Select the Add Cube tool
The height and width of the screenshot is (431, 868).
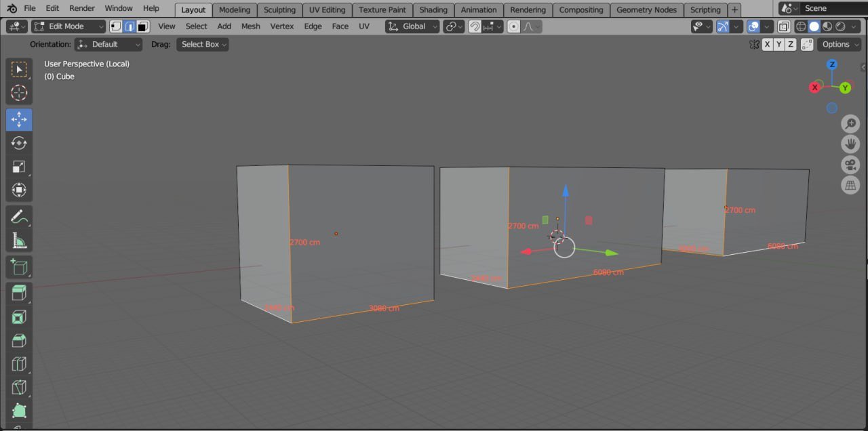(x=19, y=267)
